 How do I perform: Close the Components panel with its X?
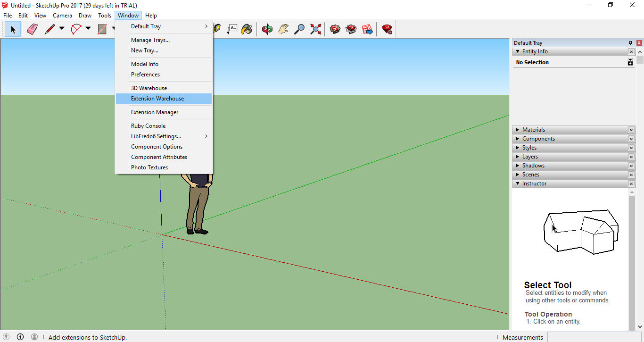(631, 139)
